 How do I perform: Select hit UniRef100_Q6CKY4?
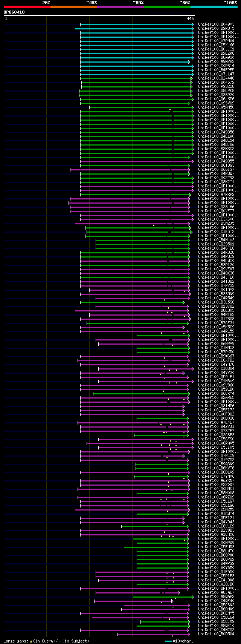pyautogui.click(x=216, y=394)
